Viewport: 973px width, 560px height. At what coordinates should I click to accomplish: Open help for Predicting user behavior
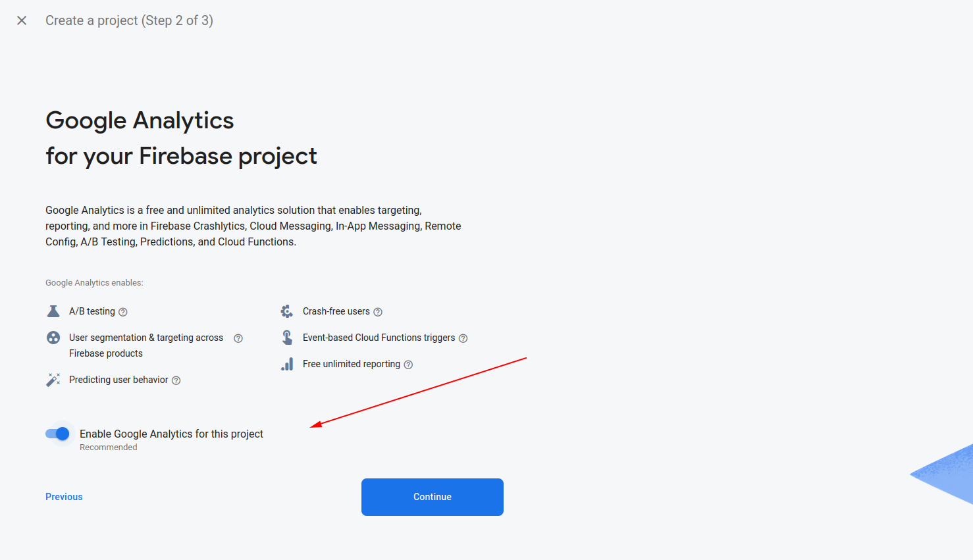point(175,380)
